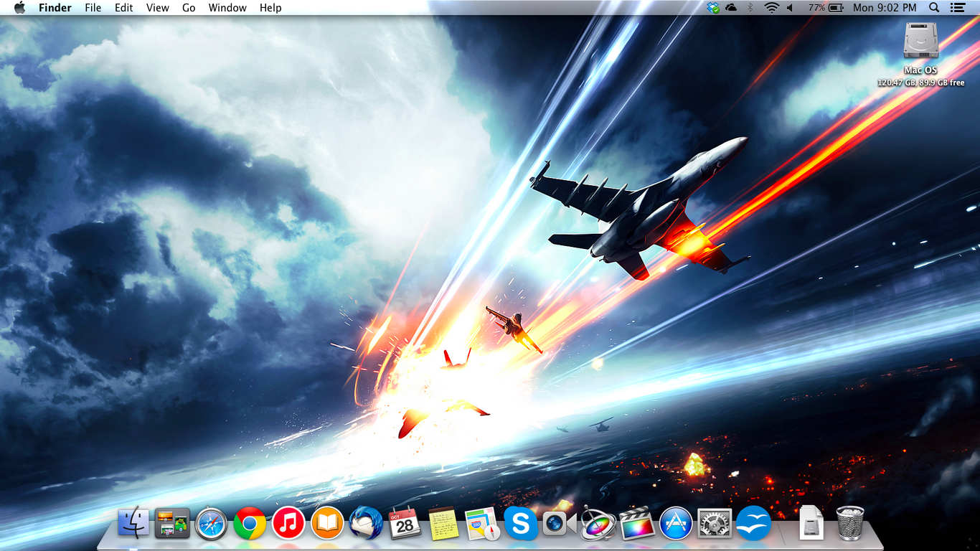The image size is (980, 551).
Task: Open Motion app in the Dock
Action: click(x=598, y=524)
